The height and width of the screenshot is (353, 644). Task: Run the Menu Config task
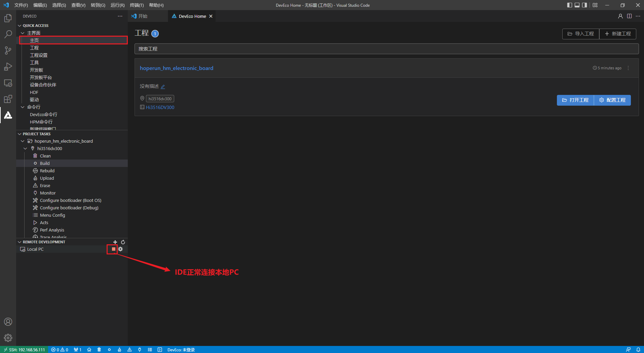pos(72,215)
